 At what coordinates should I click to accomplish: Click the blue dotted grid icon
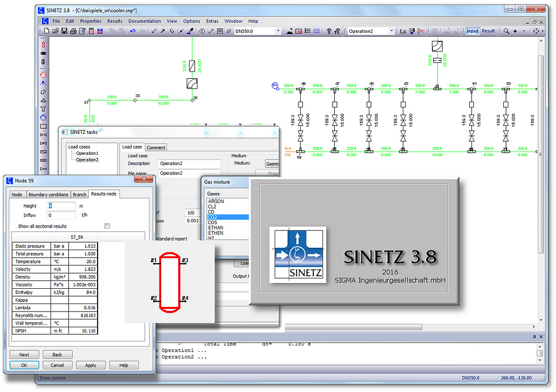tap(317, 31)
